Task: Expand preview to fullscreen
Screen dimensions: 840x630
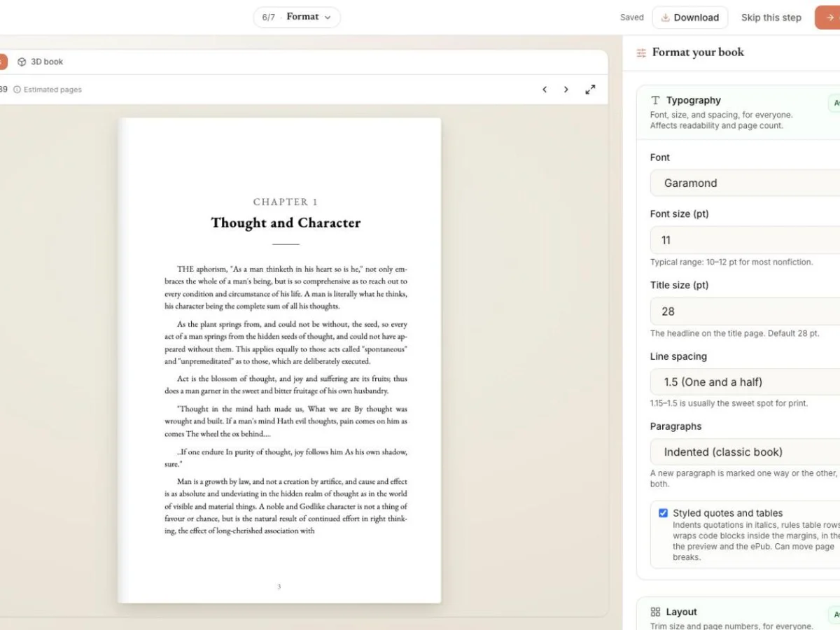Action: [x=590, y=90]
